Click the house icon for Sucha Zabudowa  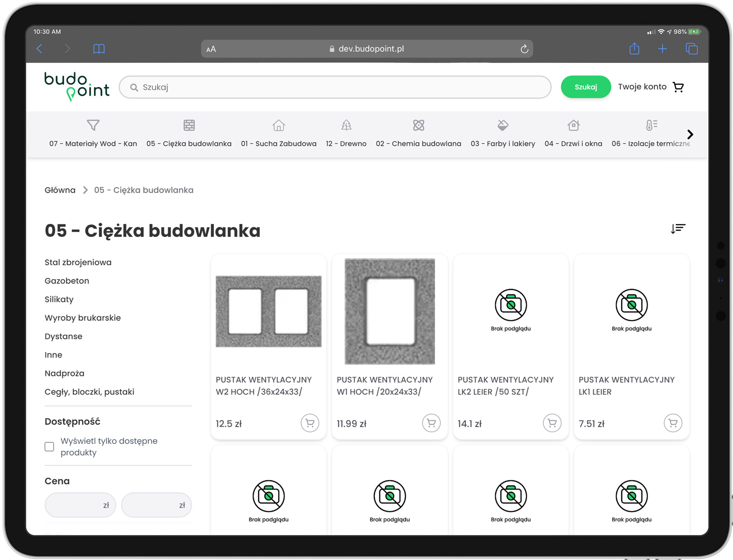pos(279,125)
